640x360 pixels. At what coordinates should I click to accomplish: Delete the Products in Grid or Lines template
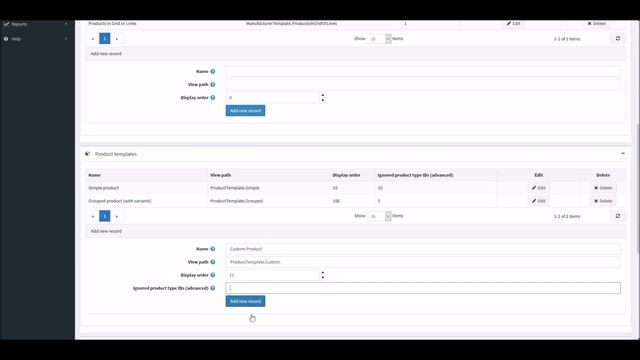[x=596, y=24]
